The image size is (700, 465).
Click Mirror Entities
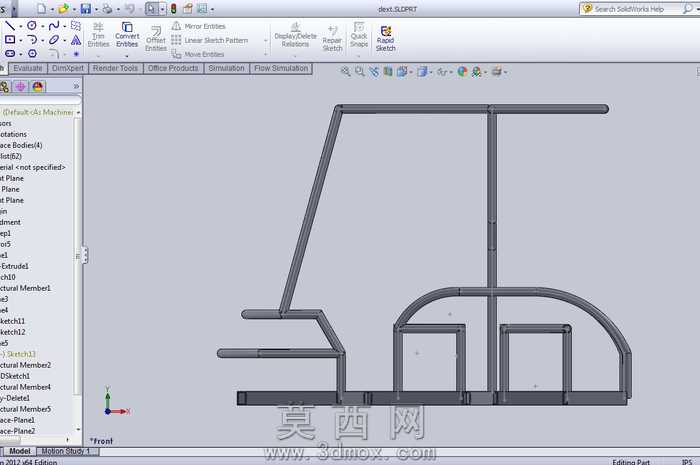tap(199, 26)
